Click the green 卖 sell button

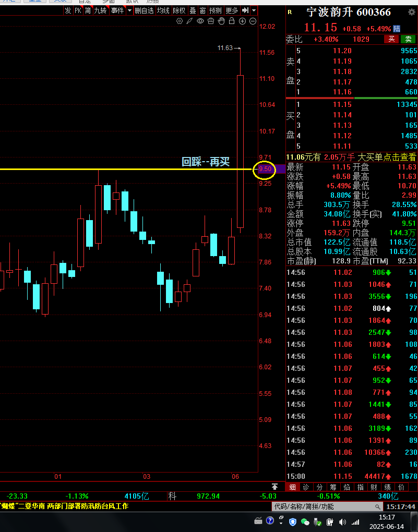tap(408, 39)
